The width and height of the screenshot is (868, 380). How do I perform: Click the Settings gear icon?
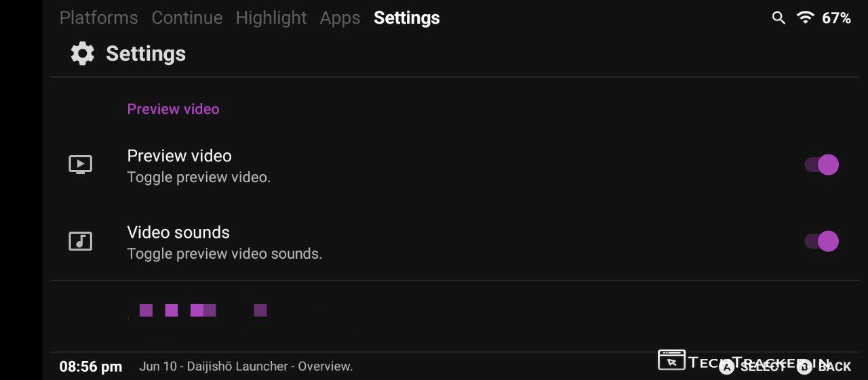(83, 54)
